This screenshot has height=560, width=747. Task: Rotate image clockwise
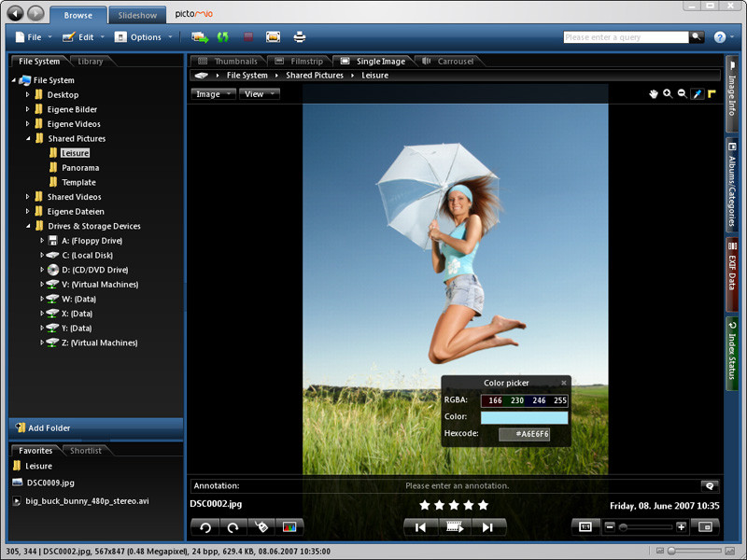[x=233, y=527]
